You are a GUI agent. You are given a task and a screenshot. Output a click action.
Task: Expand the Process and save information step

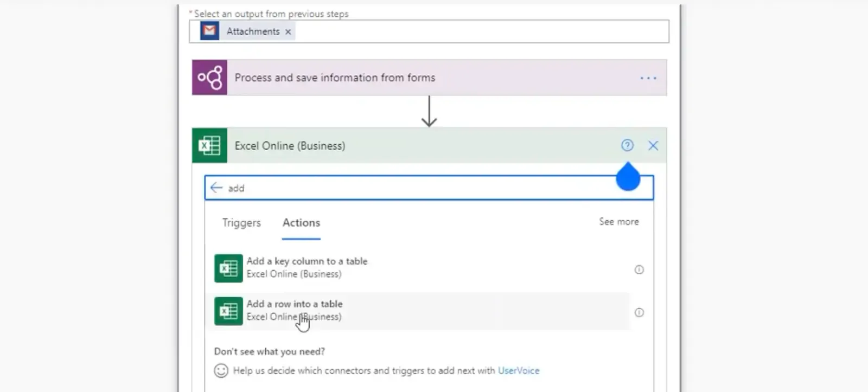(x=335, y=78)
